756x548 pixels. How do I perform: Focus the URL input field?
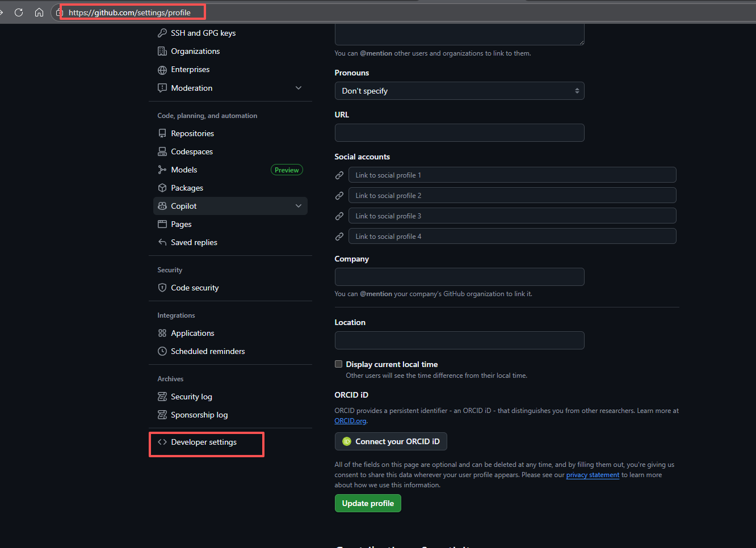pyautogui.click(x=460, y=133)
